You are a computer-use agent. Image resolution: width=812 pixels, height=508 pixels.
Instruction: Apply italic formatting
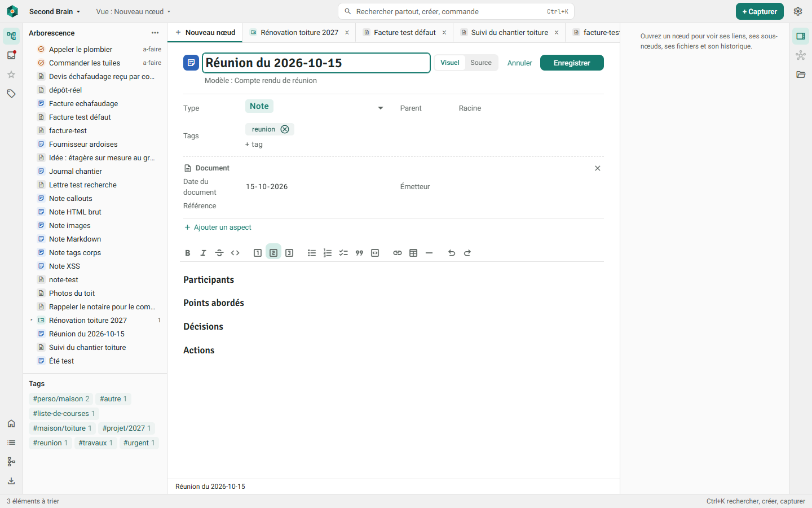click(204, 253)
